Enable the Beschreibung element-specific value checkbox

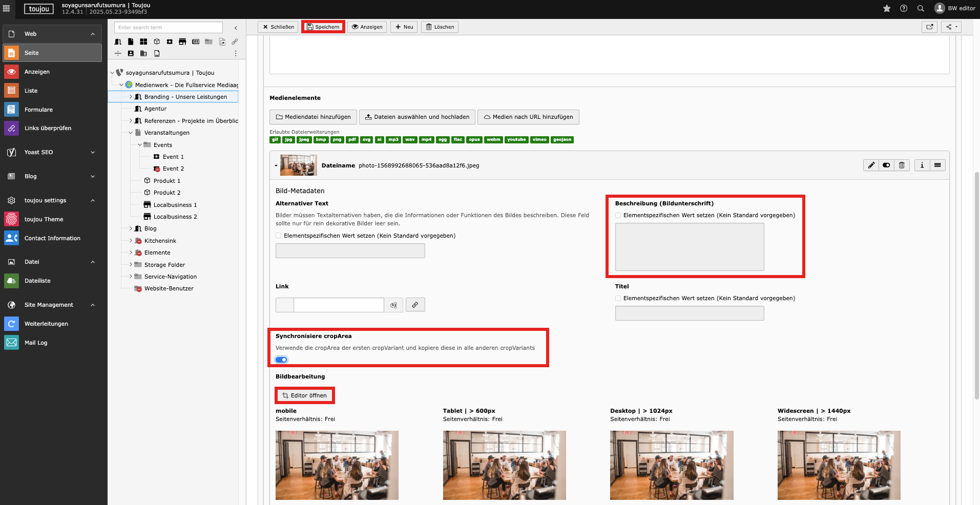[618, 216]
